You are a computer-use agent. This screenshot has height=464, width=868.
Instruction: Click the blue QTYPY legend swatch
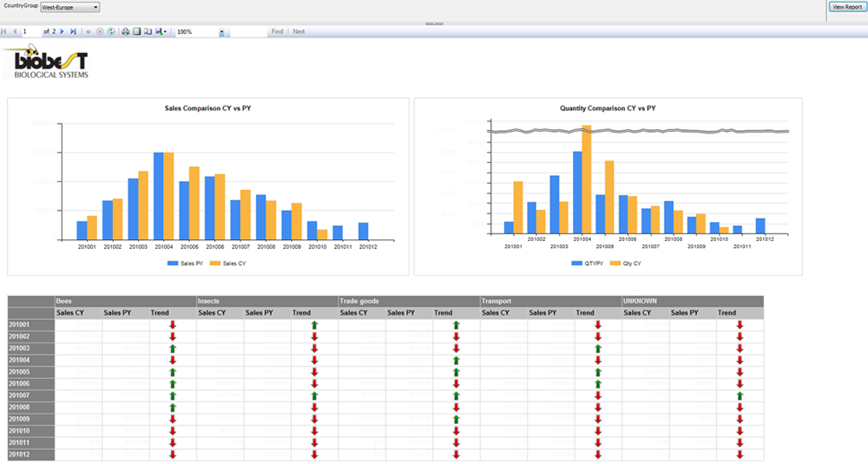pos(577,264)
